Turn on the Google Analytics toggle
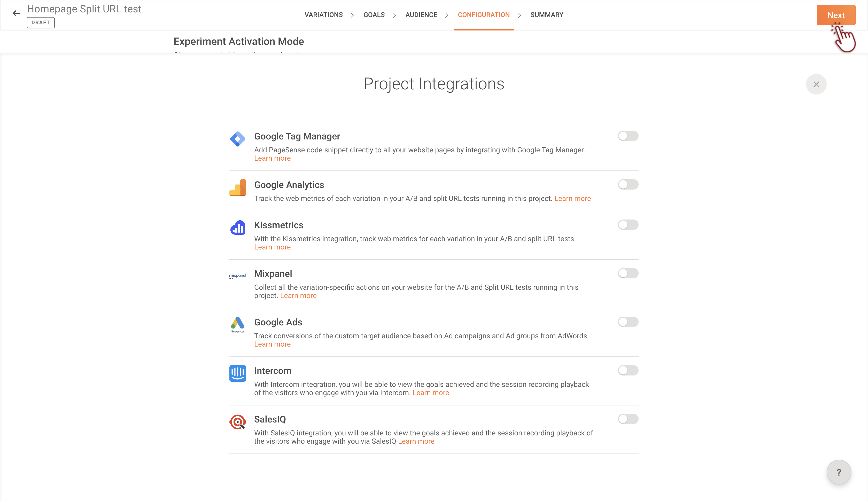This screenshot has width=868, height=501. pos(628,184)
